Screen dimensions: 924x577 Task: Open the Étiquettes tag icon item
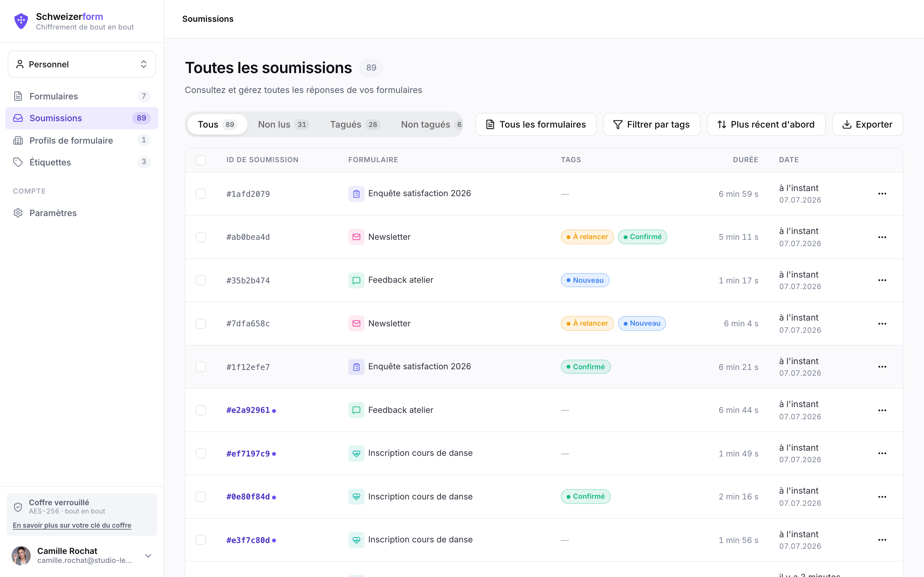(x=18, y=162)
